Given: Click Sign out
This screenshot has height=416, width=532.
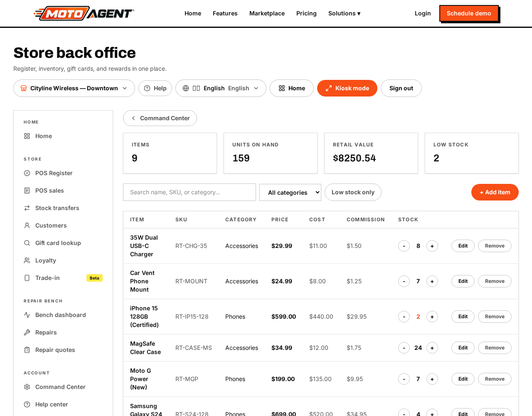Looking at the screenshot, I should [x=401, y=88].
